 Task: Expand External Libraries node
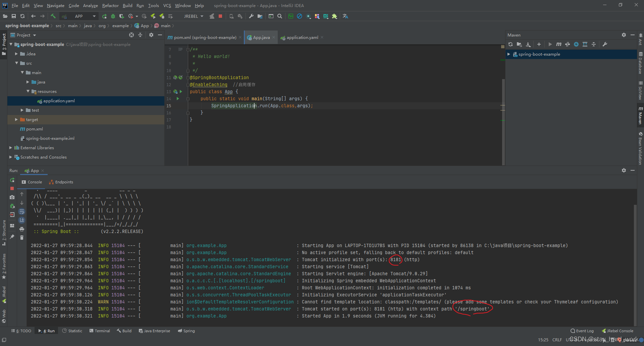[x=10, y=148]
